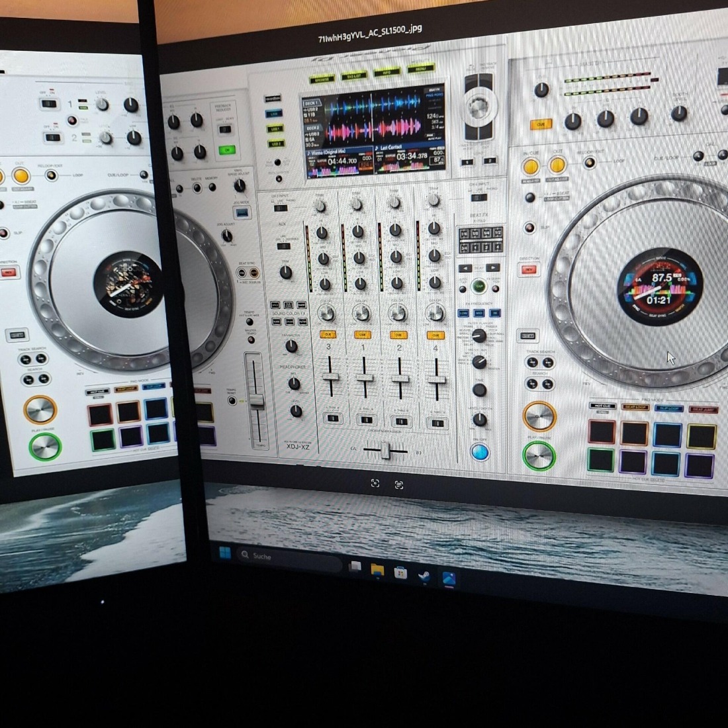
Task: Click the yellow-bordered performance pad on the main monitor's right deck
Action: click(701, 436)
